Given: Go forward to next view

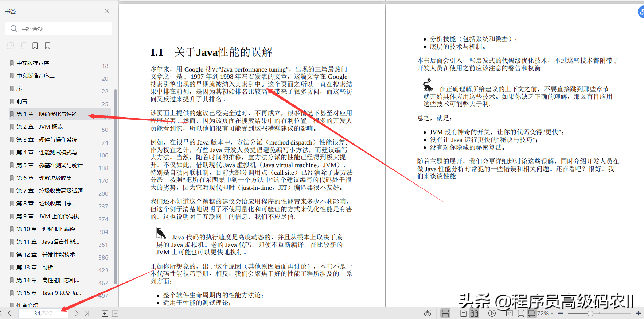Looking at the screenshot, I should click(115, 313).
